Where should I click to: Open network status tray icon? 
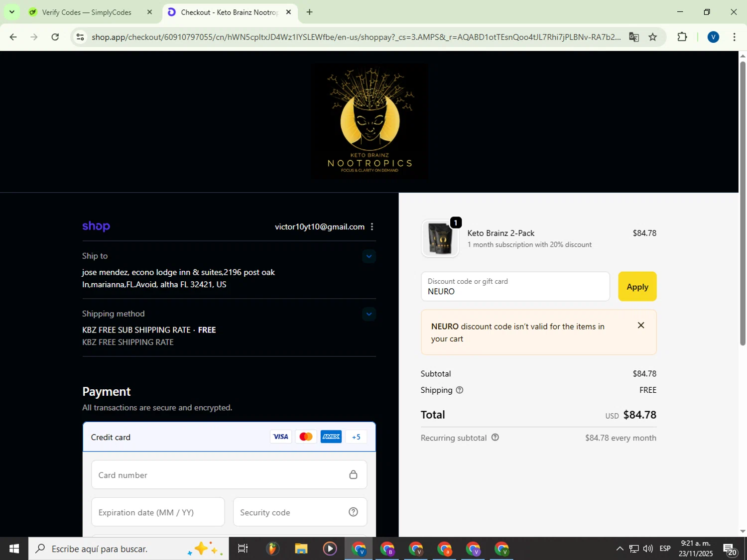[634, 549]
